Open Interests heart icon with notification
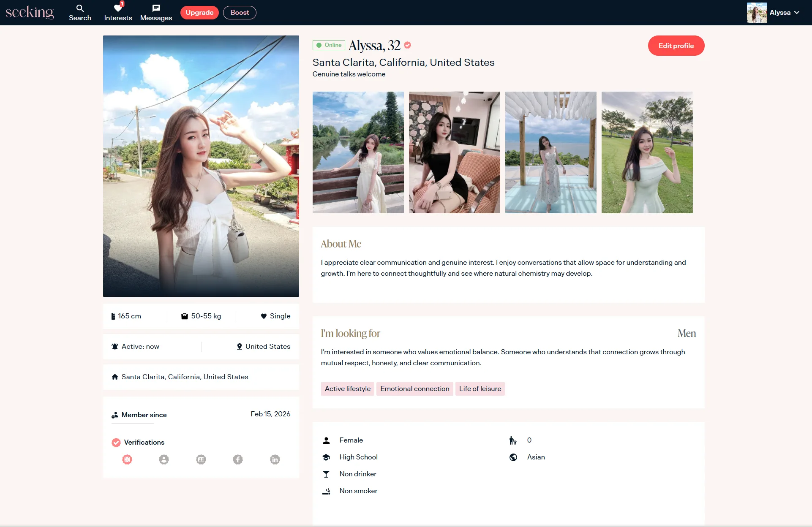The height and width of the screenshot is (527, 812). point(118,8)
